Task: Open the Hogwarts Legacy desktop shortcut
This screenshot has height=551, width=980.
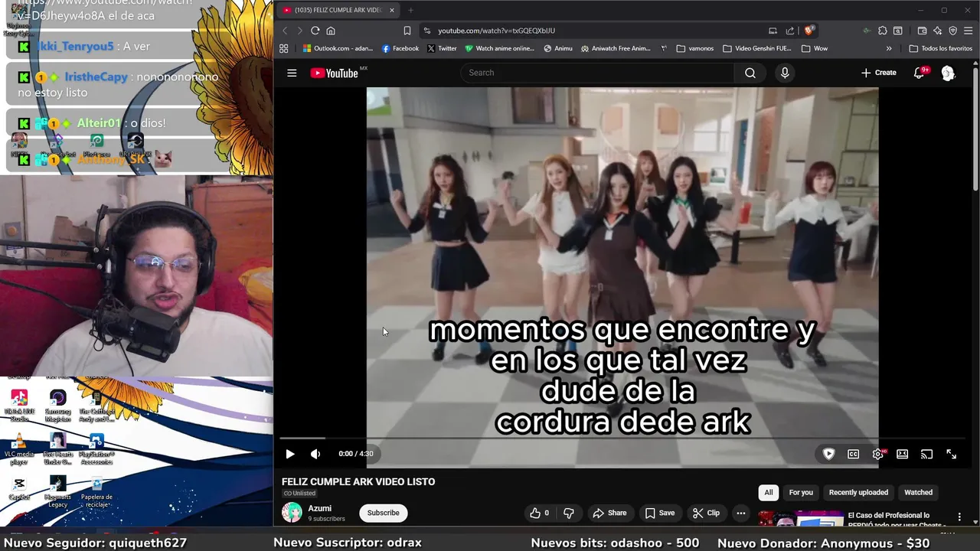Action: 57,491
